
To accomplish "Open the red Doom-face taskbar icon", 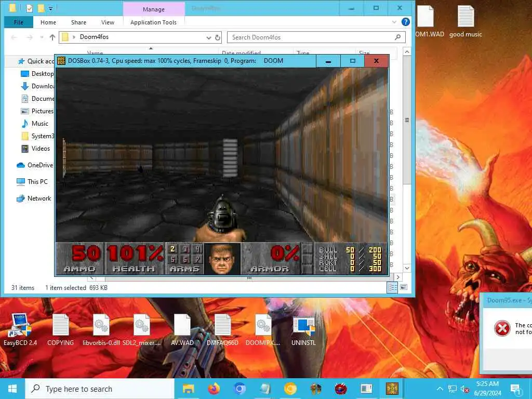I will point(341,389).
